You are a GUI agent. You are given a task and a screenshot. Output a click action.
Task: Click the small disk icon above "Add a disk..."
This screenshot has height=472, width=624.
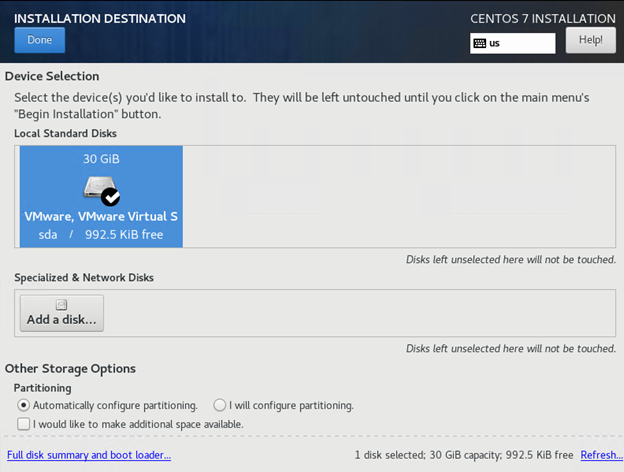(x=61, y=305)
